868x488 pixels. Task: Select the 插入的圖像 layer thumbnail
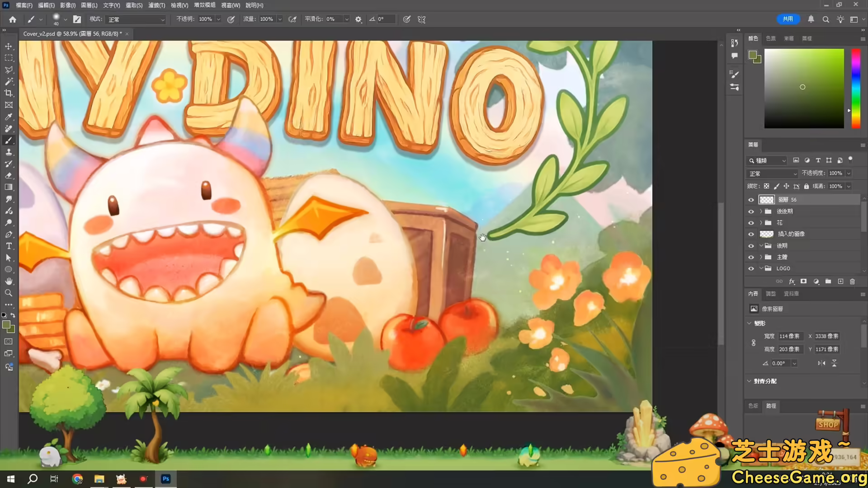[766, 234]
